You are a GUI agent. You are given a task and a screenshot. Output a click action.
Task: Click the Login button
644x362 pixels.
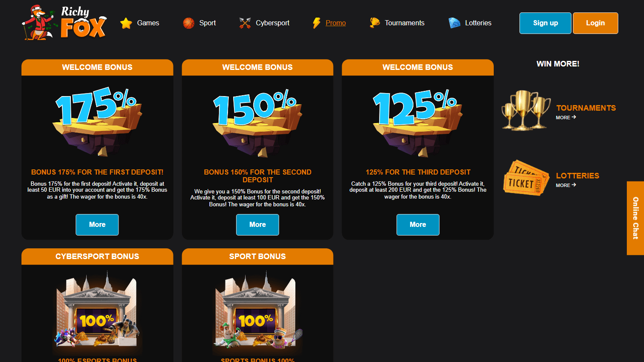point(595,23)
